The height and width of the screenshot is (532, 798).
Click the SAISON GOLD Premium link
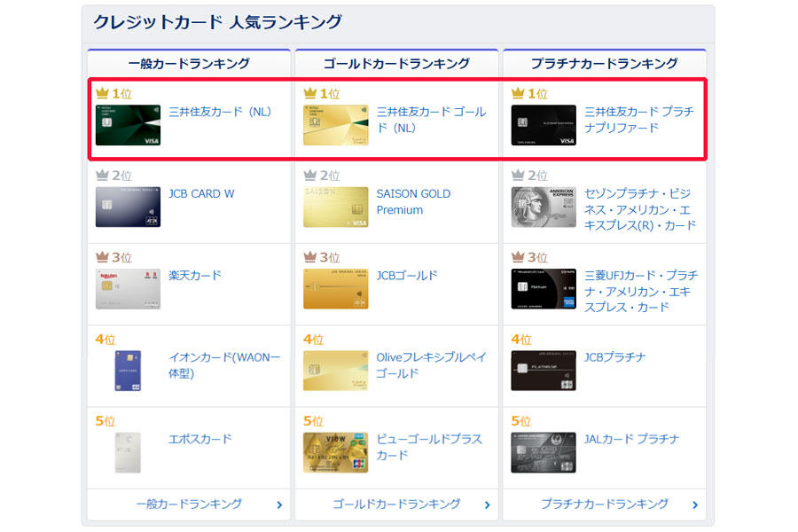pos(413,201)
